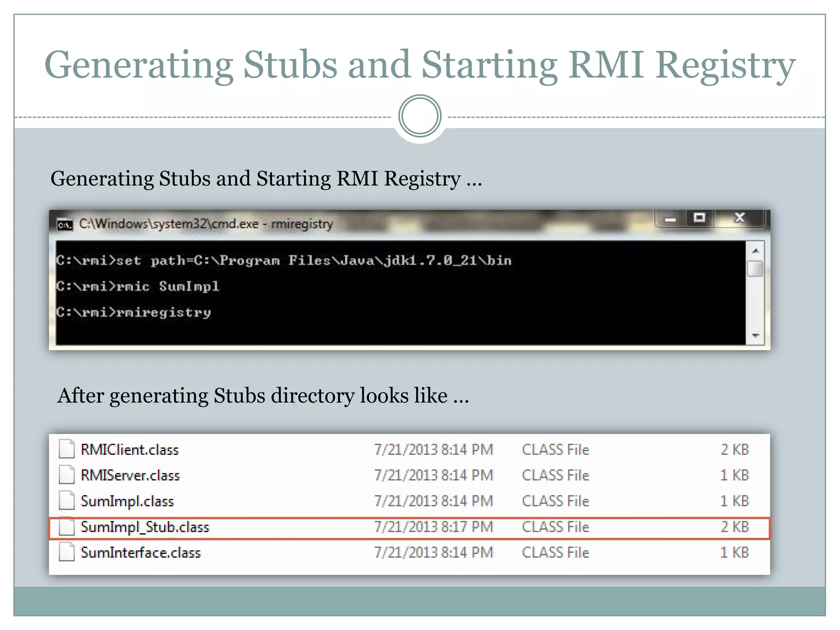840x630 pixels.
Task: Close the cmd.exe rmiregistry window
Action: [x=739, y=218]
